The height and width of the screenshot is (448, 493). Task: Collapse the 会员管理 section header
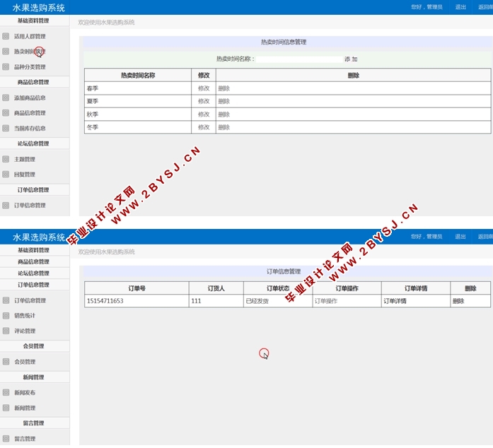coord(33,346)
